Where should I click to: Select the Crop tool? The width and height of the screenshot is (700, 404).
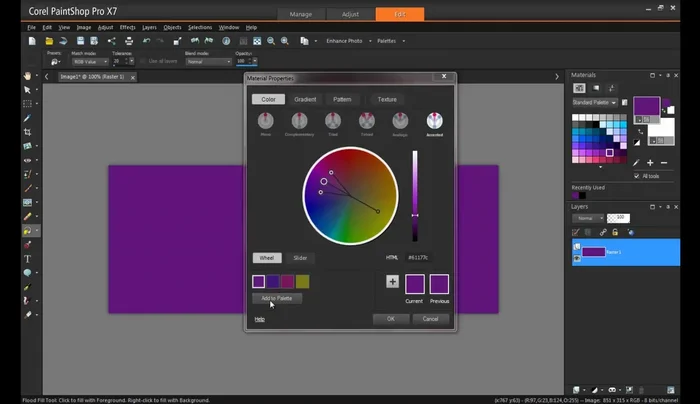27,132
